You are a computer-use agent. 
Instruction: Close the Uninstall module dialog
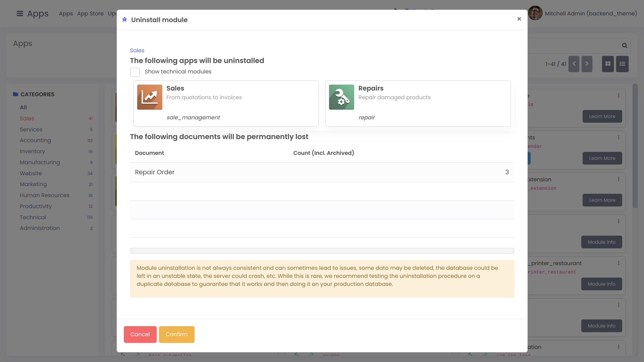pos(519,19)
